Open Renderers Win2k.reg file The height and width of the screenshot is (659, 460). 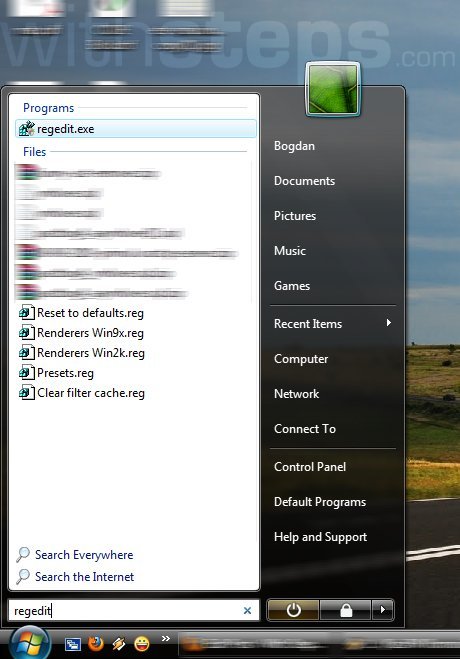click(91, 353)
